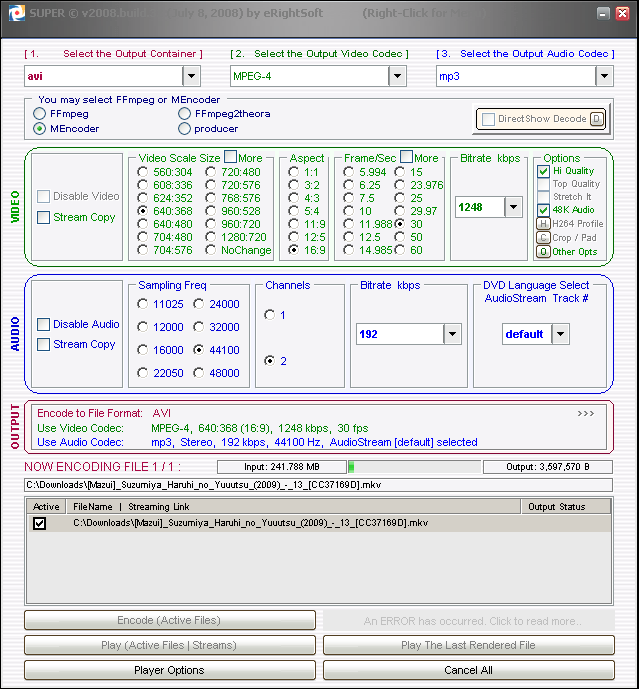Toggle the Stretch It option

coord(543,197)
